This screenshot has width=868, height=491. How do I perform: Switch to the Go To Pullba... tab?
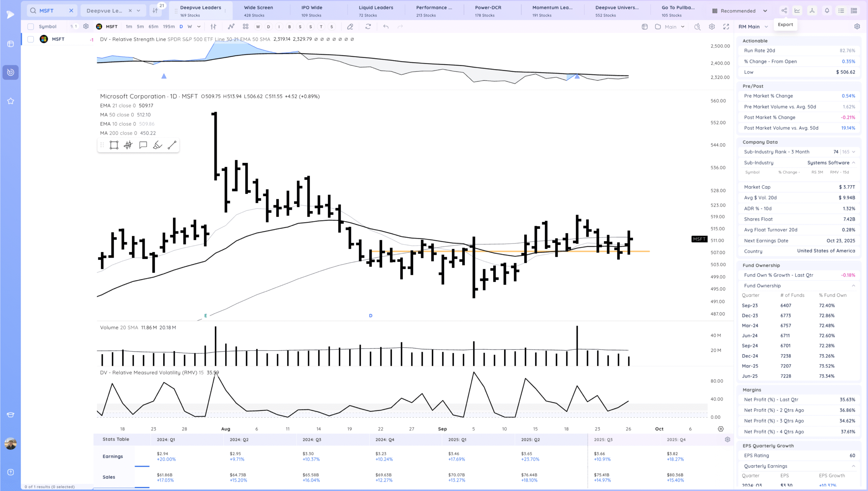pos(678,11)
